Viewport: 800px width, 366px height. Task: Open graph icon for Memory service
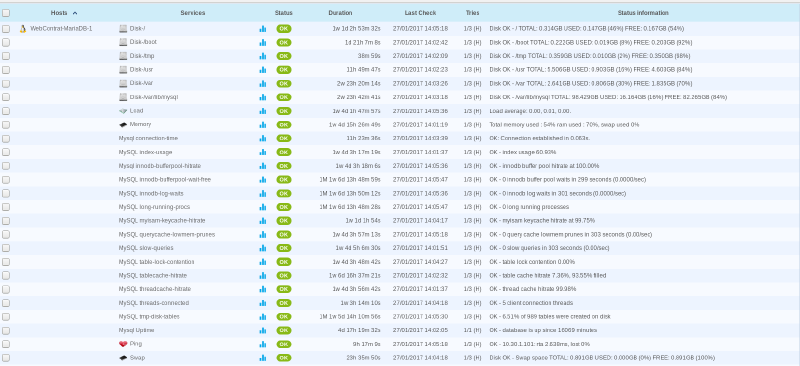click(263, 125)
